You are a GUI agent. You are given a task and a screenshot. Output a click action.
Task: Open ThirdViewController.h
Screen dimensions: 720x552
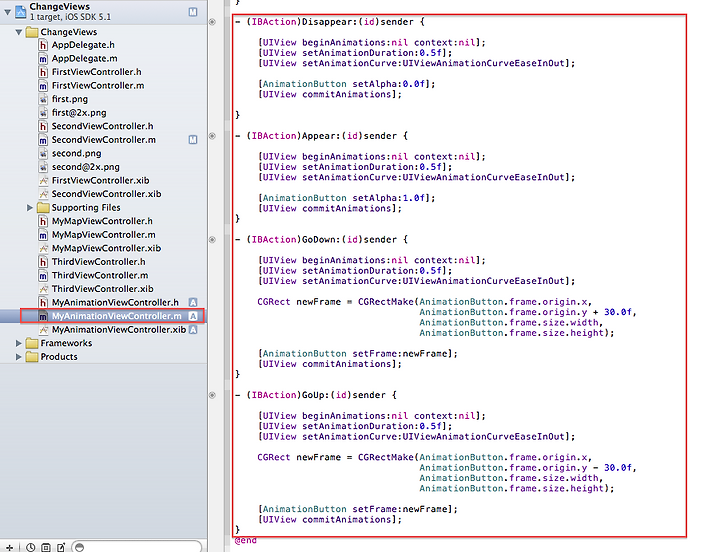[98, 262]
